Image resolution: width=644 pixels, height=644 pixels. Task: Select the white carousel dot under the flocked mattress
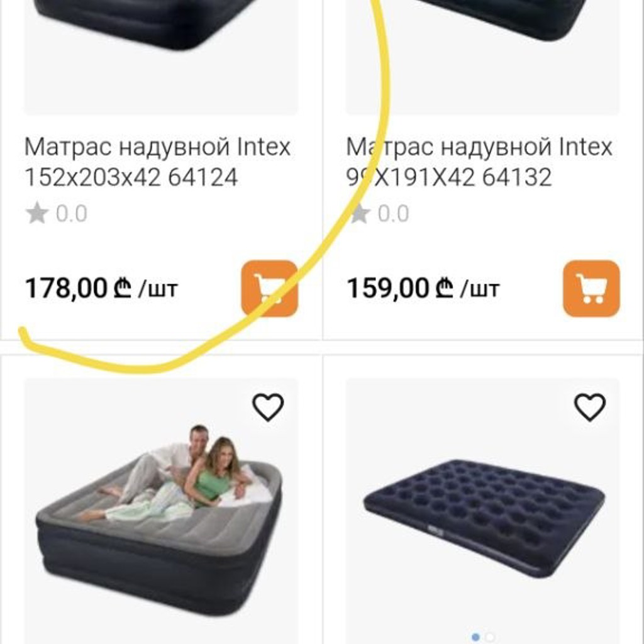[x=489, y=638]
